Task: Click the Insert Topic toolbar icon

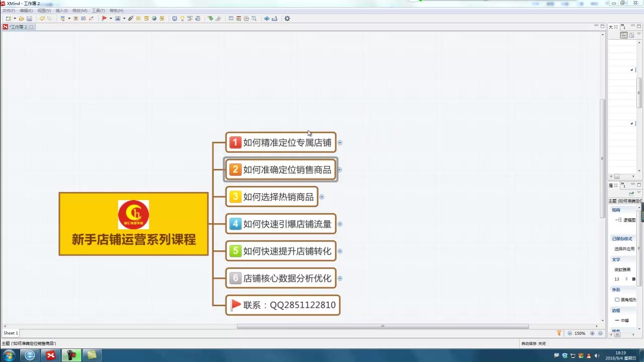Action: (62, 18)
